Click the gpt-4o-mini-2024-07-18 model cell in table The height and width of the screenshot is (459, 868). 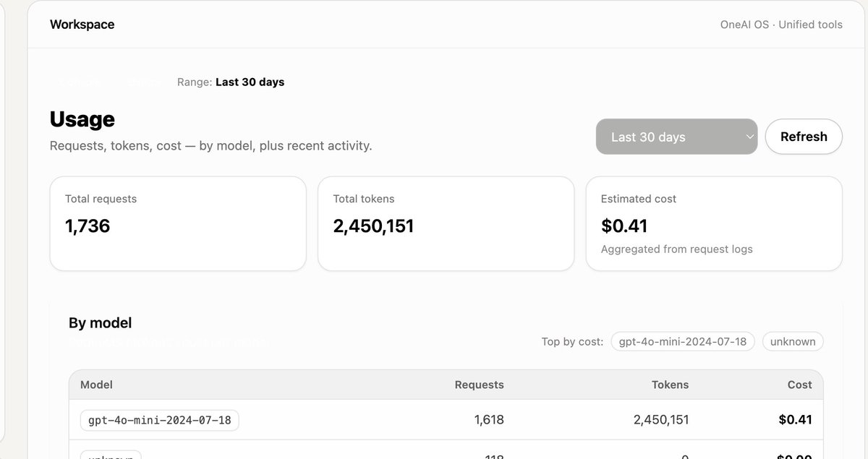(x=159, y=419)
